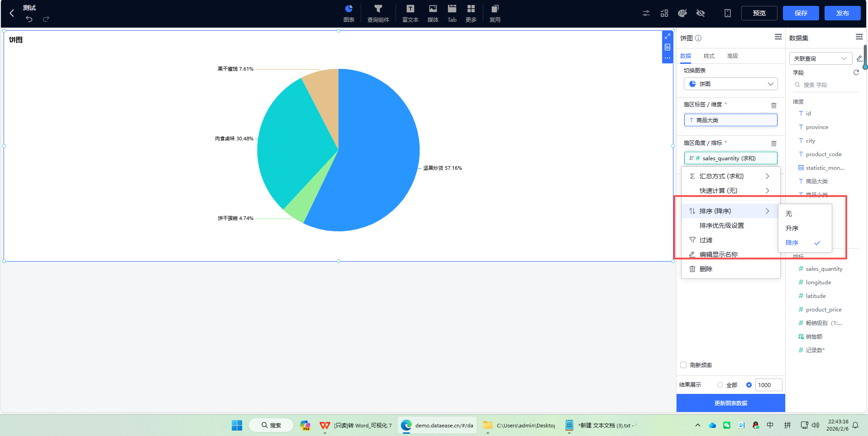This screenshot has width=868, height=436.
Task: Collapse the 数据集 panel
Action: 859,37
